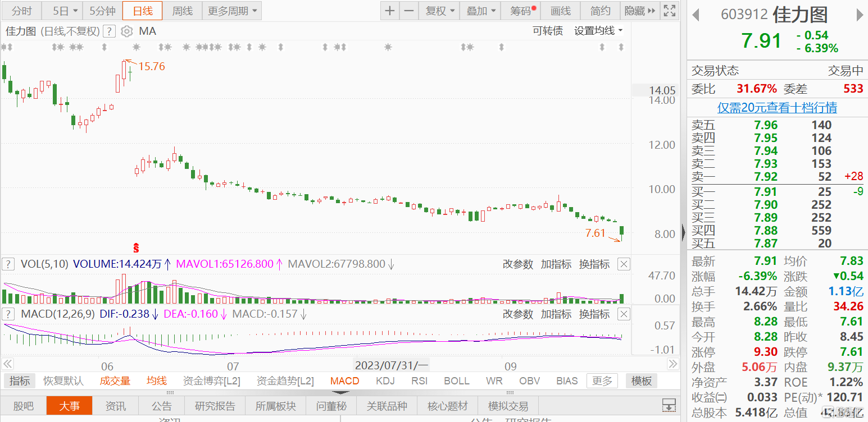The height and width of the screenshot is (422, 868).
Task: Toggle BIAS indicator
Action: click(567, 381)
